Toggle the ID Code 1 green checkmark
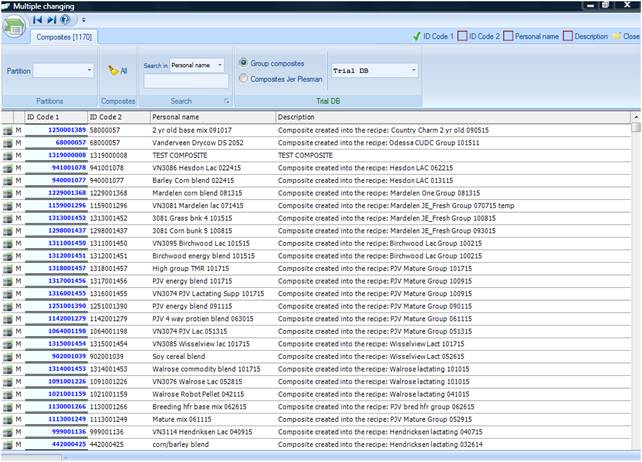This screenshot has height=462, width=642. pyautogui.click(x=416, y=36)
